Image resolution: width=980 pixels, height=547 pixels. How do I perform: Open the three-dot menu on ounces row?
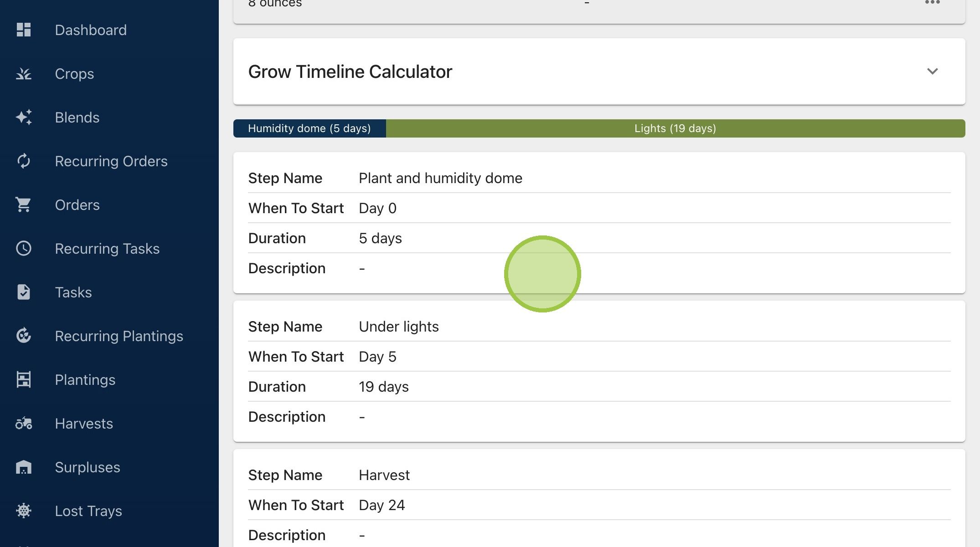[932, 3]
